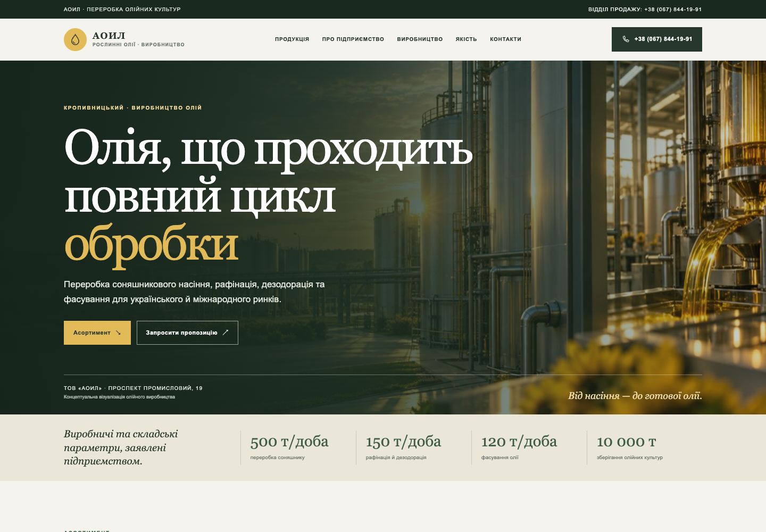This screenshot has width=766, height=532.
Task: Go to Виробництво section
Action: pyautogui.click(x=420, y=39)
